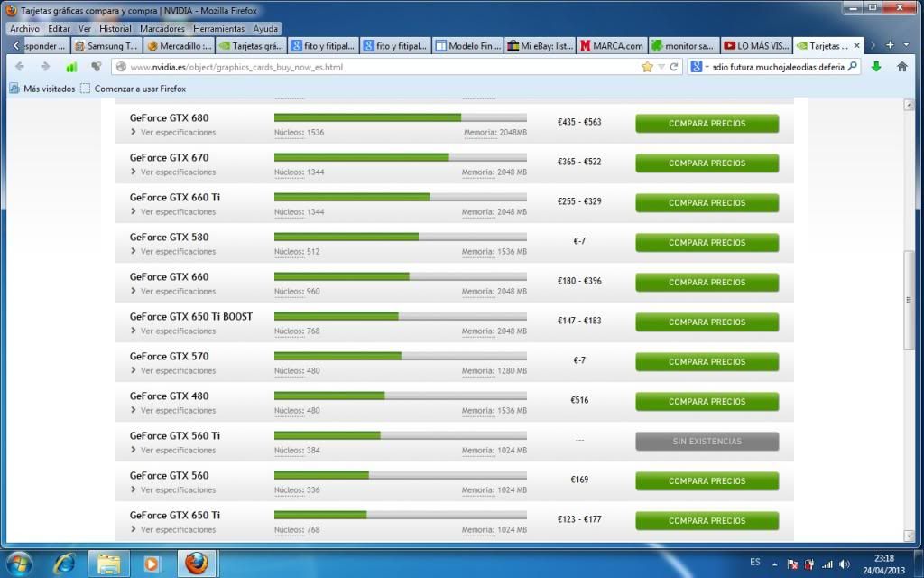The height and width of the screenshot is (578, 924).
Task: Expand Ver especificaciones for GeForce GTX 660 Ti
Action: pos(173,211)
